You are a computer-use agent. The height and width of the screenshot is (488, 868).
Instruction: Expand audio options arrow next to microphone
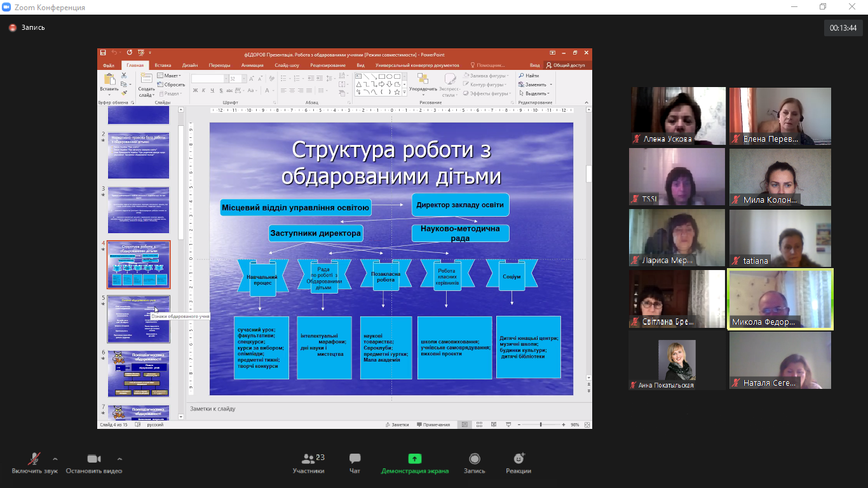coord(55,459)
